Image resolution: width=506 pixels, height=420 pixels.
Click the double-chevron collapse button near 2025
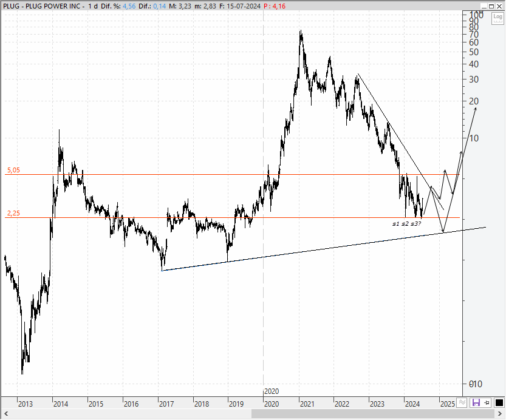(x=462, y=402)
